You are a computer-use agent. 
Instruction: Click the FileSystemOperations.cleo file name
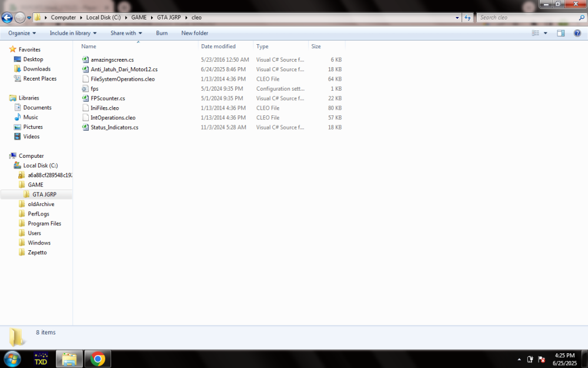tap(123, 79)
